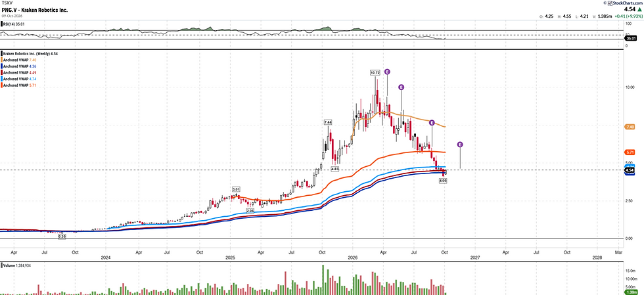Image resolution: width=644 pixels, height=295 pixels.
Task: Click the StockCharts.com logo icon
Action: [x=610, y=3]
